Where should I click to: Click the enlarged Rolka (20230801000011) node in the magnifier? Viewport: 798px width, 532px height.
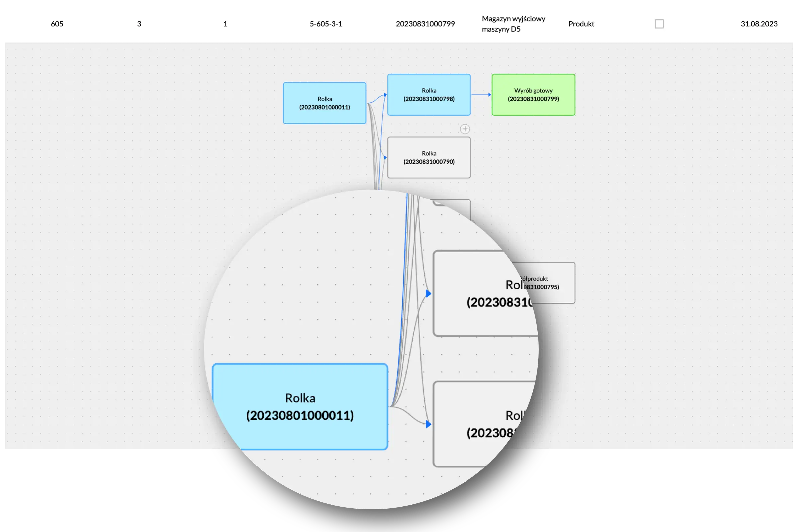[x=300, y=406]
